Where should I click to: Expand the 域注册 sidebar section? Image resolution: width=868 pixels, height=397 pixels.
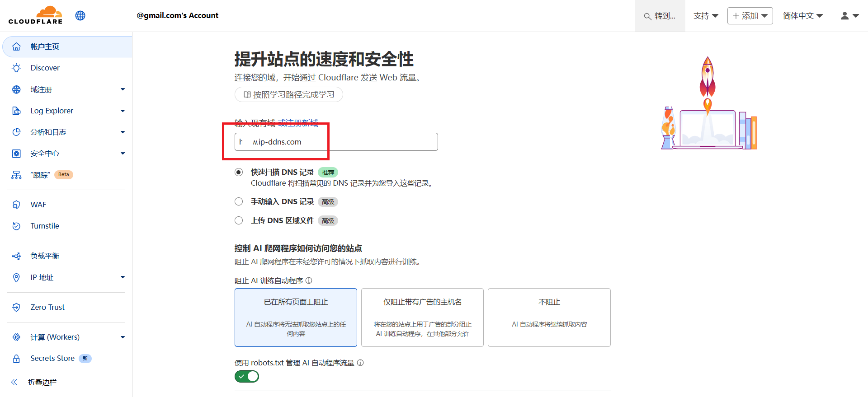[123, 89]
